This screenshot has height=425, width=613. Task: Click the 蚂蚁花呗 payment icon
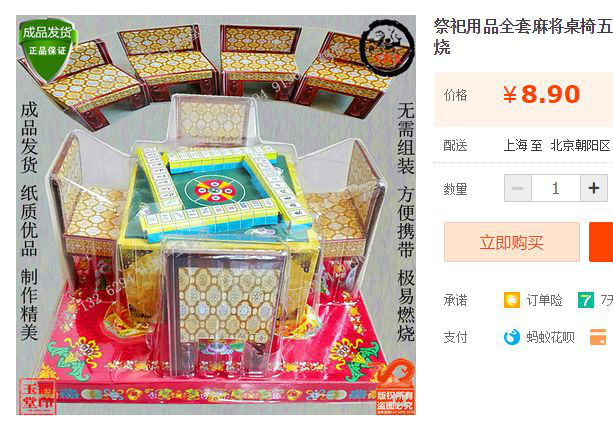[x=512, y=337]
